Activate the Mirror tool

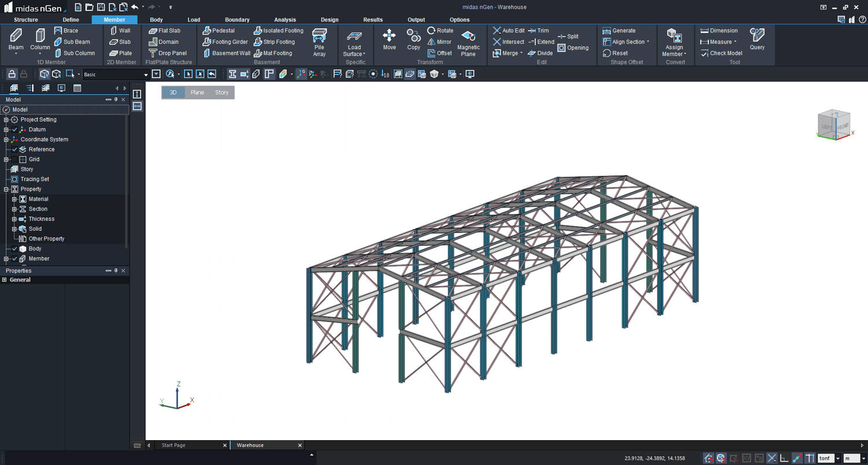pyautogui.click(x=440, y=42)
